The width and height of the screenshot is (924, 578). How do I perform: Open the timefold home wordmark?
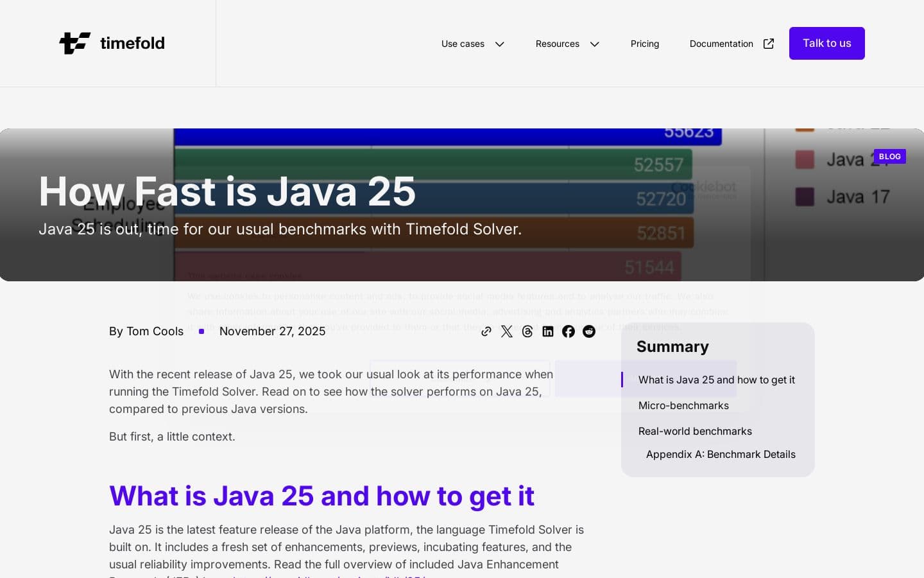tap(132, 43)
